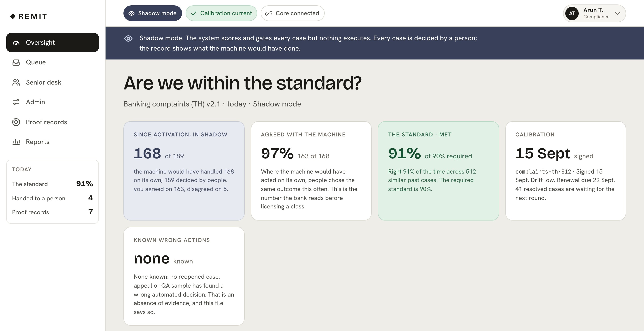
Task: Click the REMIT diamond logo
Action: click(x=13, y=17)
